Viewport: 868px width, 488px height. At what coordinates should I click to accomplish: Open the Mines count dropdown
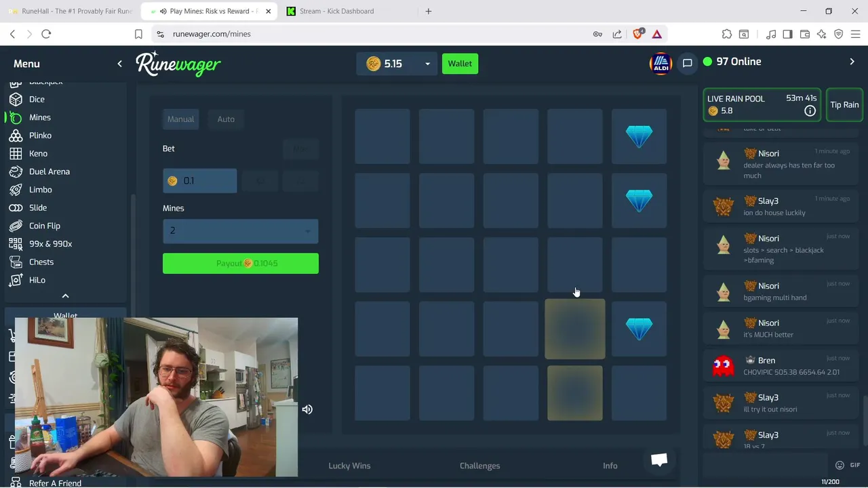point(241,231)
